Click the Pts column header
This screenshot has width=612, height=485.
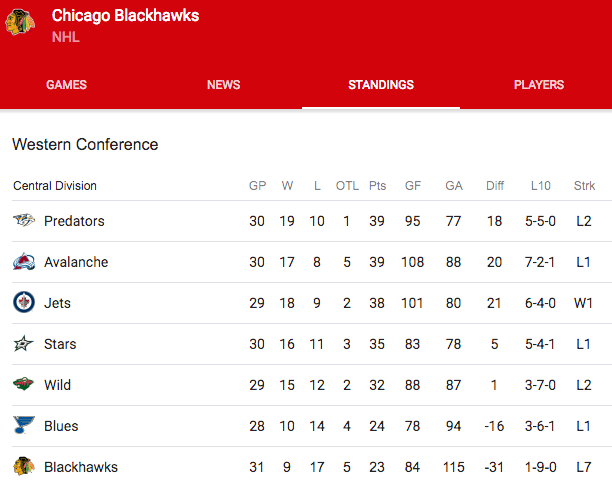[x=377, y=186]
